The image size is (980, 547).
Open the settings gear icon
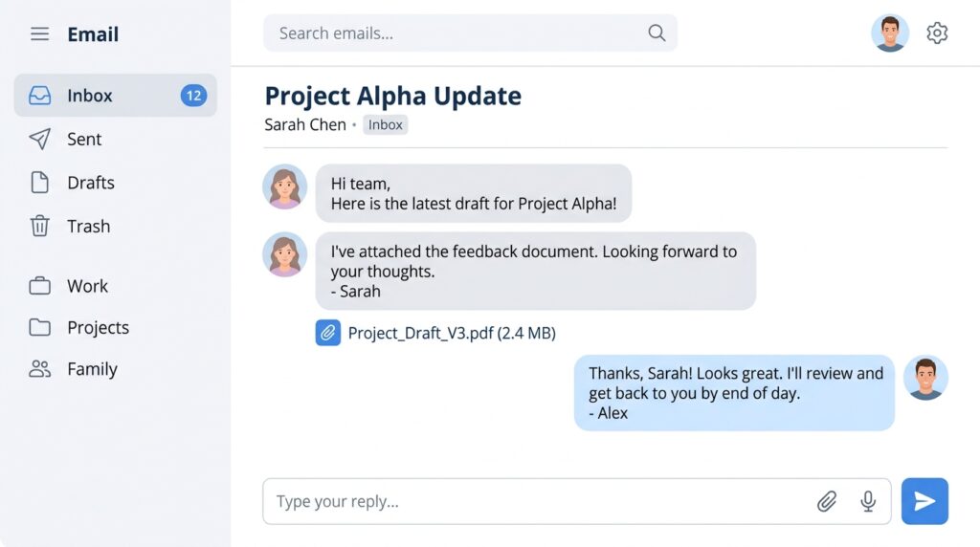point(937,33)
